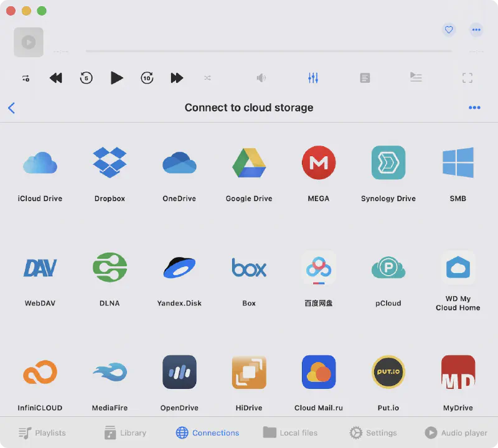
Task: Open Dropbox cloud storage connection
Action: 110,163
